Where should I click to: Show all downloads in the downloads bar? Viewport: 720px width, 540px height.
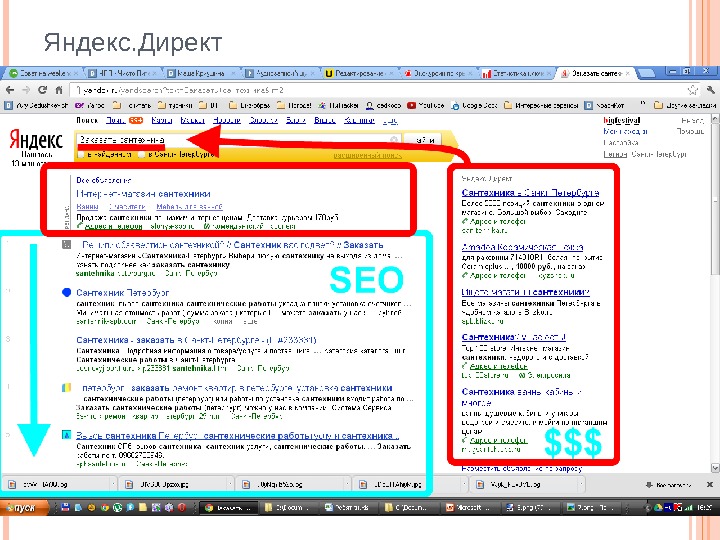coord(668,484)
